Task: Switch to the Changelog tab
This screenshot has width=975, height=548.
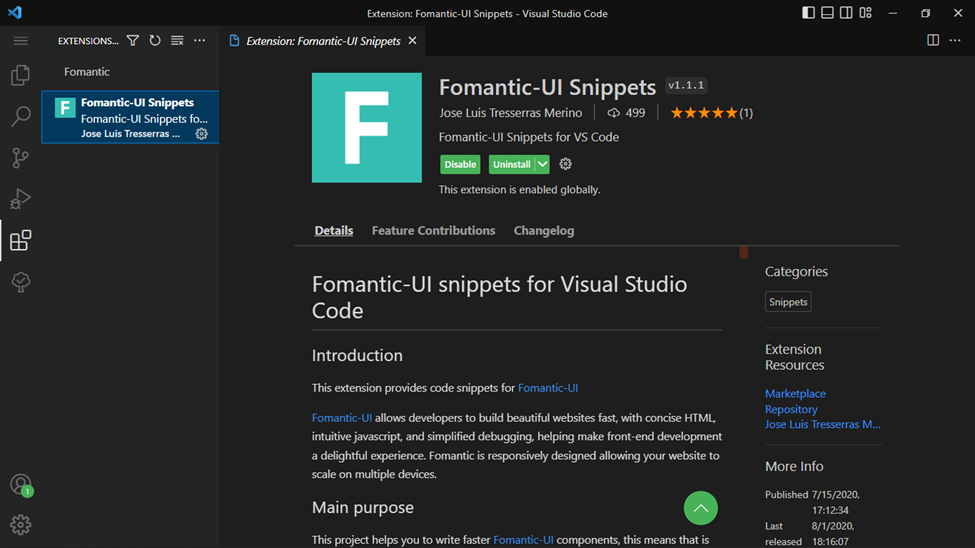Action: tap(544, 230)
